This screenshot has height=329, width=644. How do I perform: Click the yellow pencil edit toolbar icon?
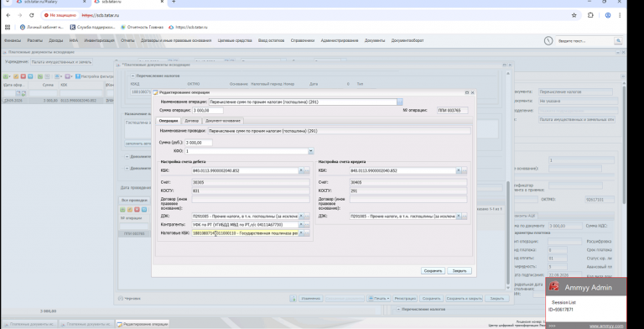pos(16,76)
